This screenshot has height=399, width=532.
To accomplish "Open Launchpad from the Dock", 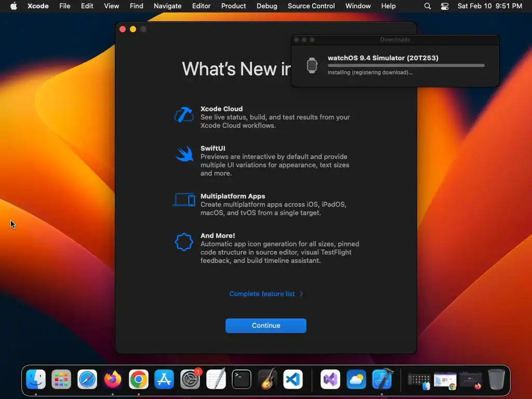I will coord(61,379).
